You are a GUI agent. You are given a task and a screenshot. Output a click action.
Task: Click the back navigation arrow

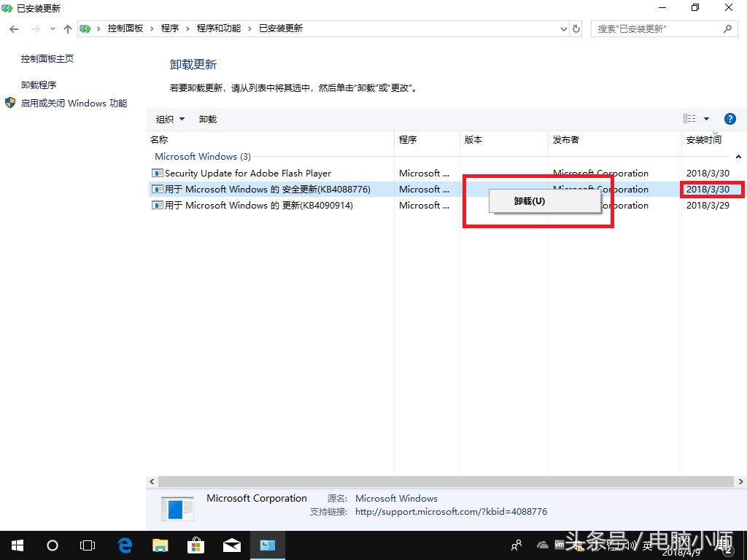[13, 28]
